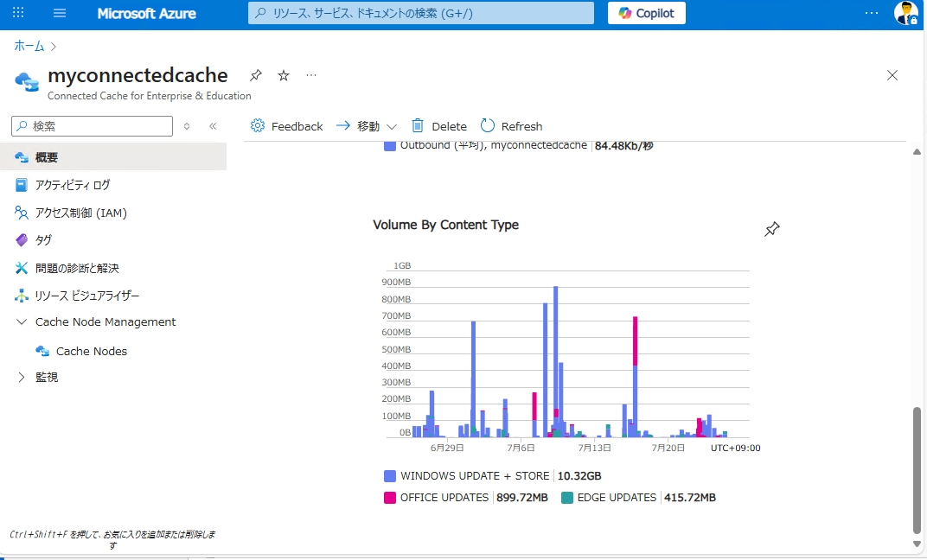The width and height of the screenshot is (927, 560).
Task: Click the purple tag icon
Action: [x=22, y=240]
